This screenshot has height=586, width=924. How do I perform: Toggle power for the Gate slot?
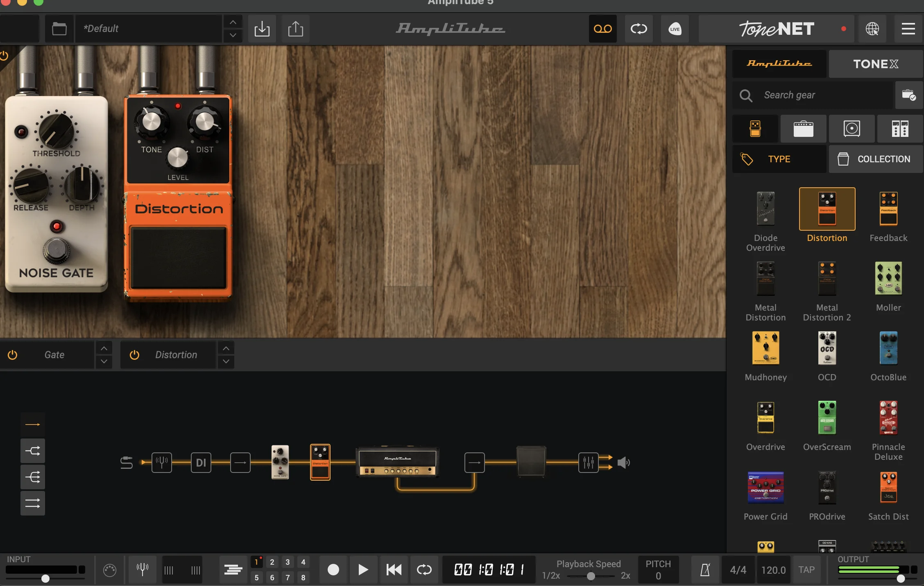pyautogui.click(x=13, y=355)
